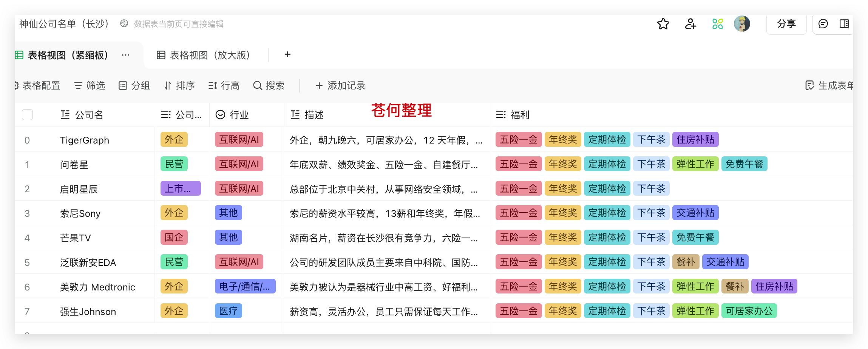This screenshot has height=349, width=868.
Task: Click the 国企 tag in 芒果TV row
Action: click(x=174, y=237)
